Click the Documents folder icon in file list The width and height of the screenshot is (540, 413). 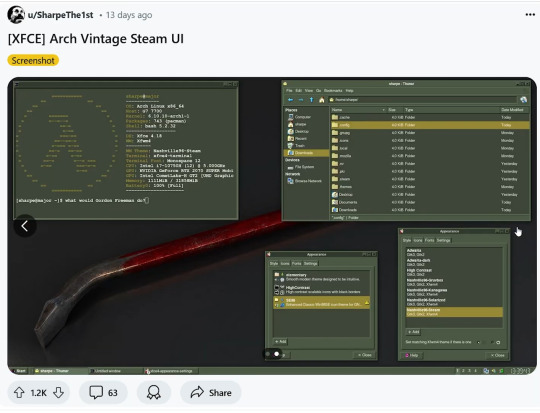click(335, 202)
